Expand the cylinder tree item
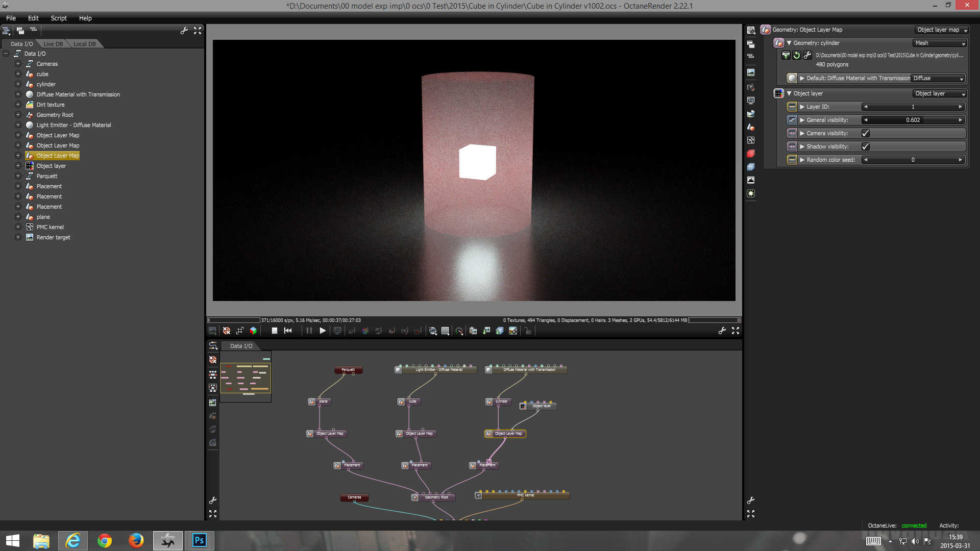980x551 pixels. [x=18, y=84]
